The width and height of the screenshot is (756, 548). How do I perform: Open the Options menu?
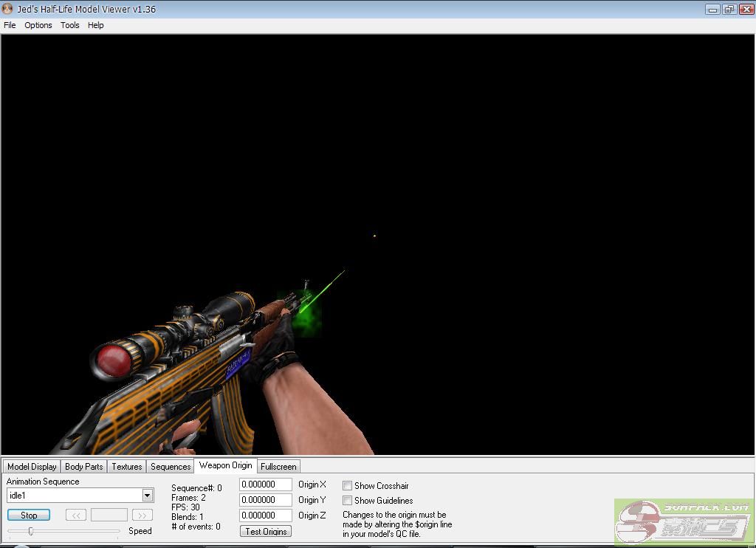pos(38,25)
